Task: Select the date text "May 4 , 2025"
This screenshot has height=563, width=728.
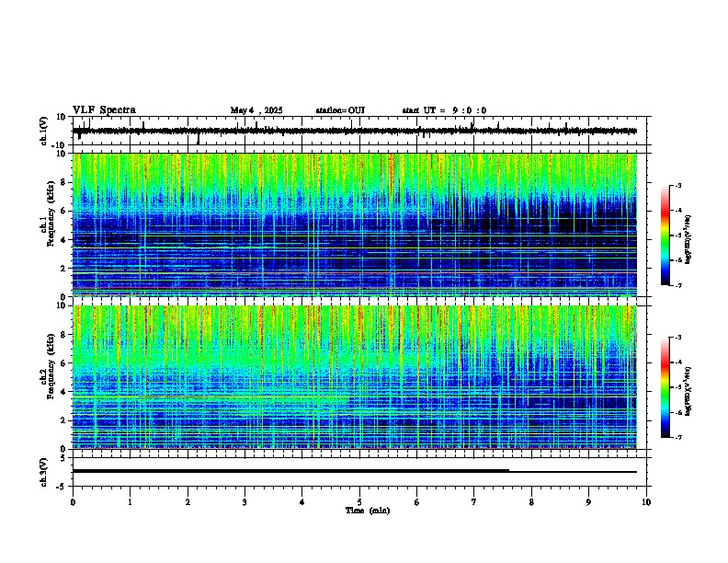Action: (x=256, y=110)
